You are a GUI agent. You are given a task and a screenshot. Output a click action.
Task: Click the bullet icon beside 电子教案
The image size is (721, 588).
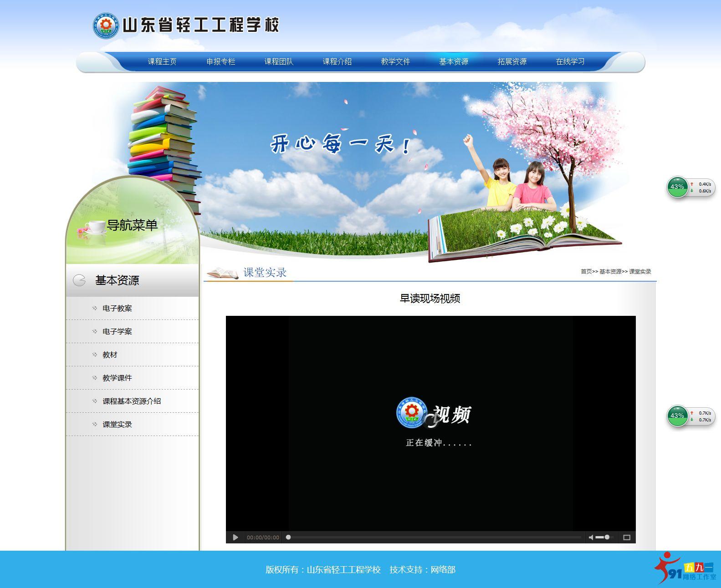point(95,308)
